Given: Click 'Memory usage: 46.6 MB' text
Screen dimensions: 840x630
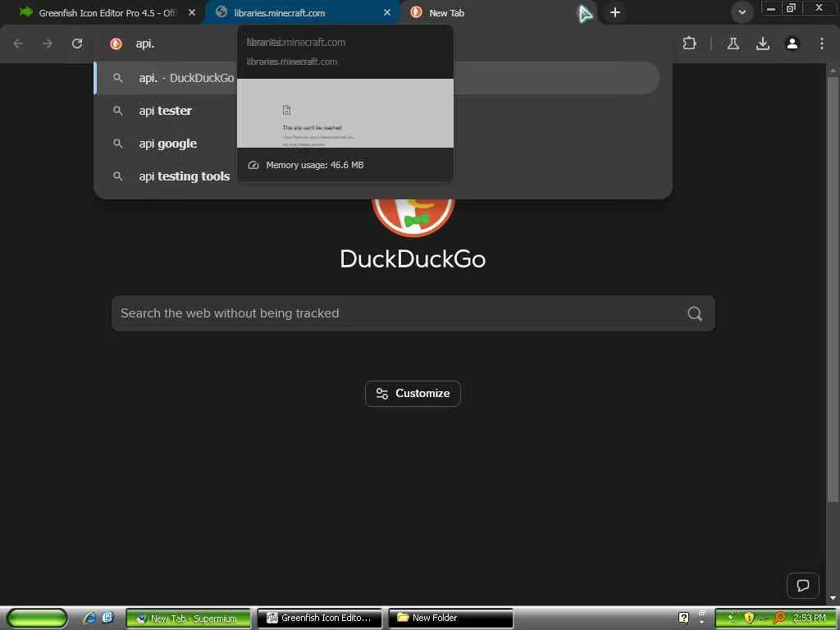Looking at the screenshot, I should point(315,165).
